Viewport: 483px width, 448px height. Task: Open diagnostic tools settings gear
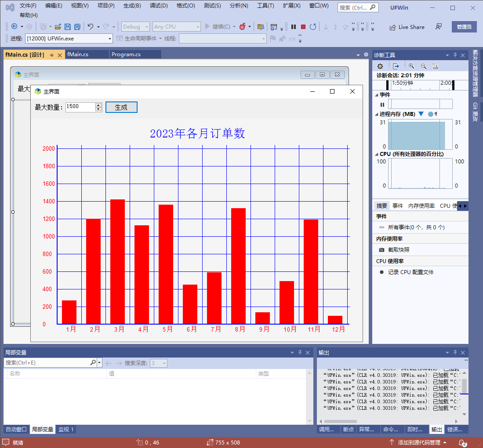tap(380, 66)
